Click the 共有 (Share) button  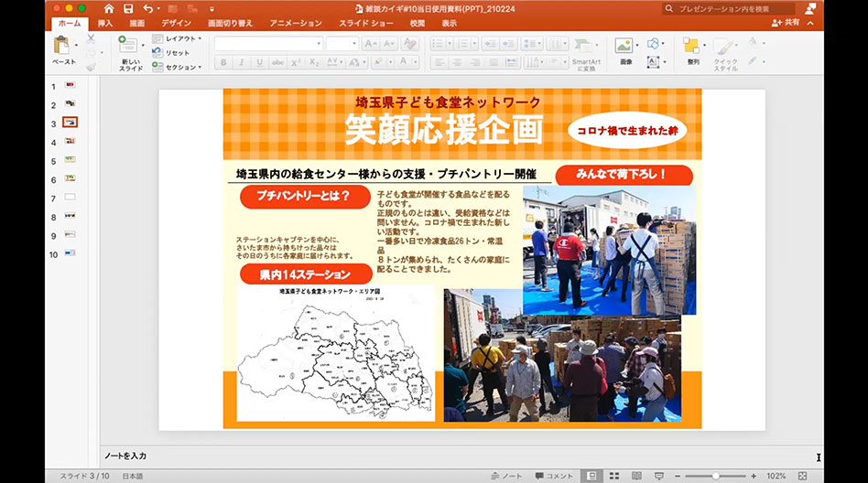tap(786, 23)
